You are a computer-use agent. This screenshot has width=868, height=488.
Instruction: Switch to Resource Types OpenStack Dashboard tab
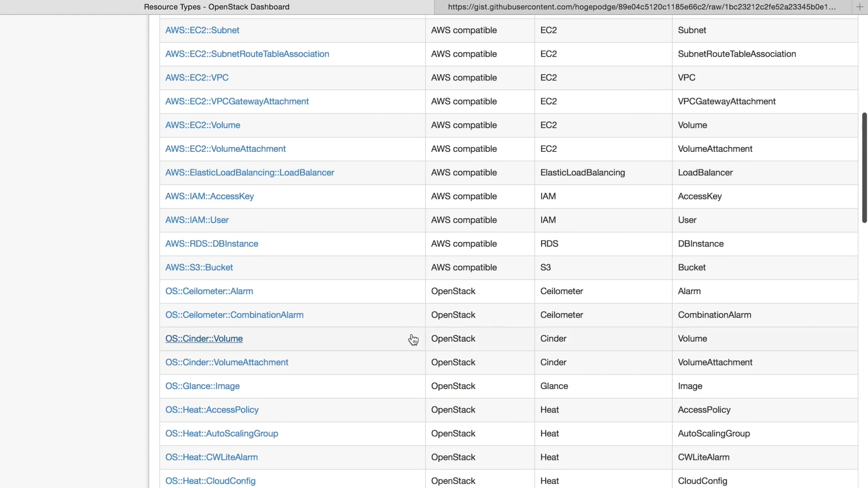pyautogui.click(x=217, y=7)
